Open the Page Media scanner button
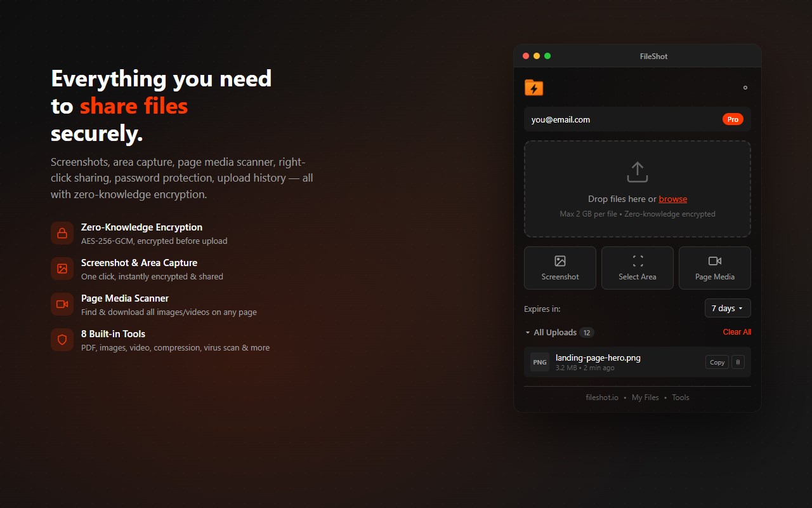The width and height of the screenshot is (812, 508). coord(715,268)
